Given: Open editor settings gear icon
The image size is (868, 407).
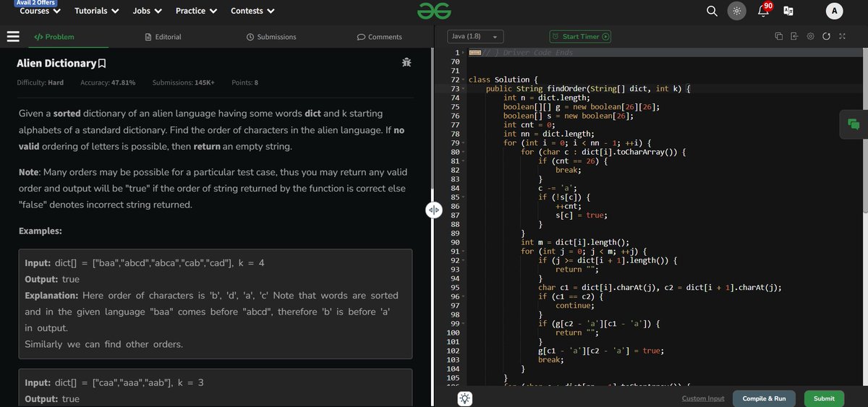Looking at the screenshot, I should 810,36.
